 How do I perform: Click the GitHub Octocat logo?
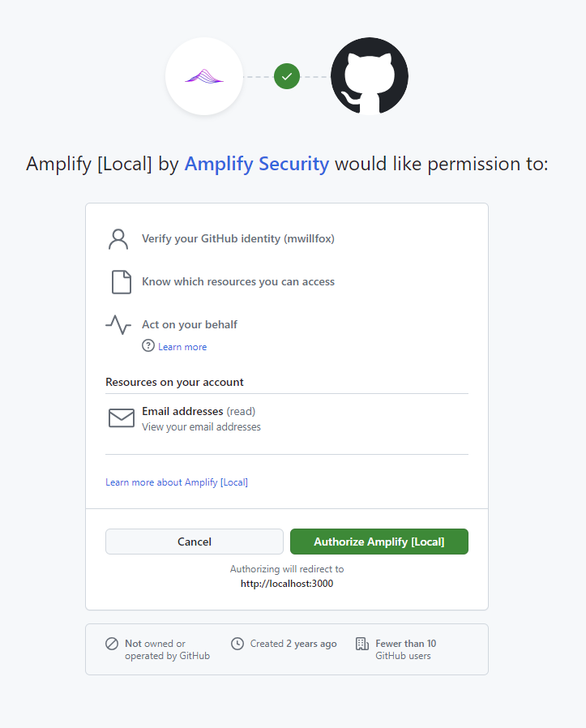(x=369, y=76)
